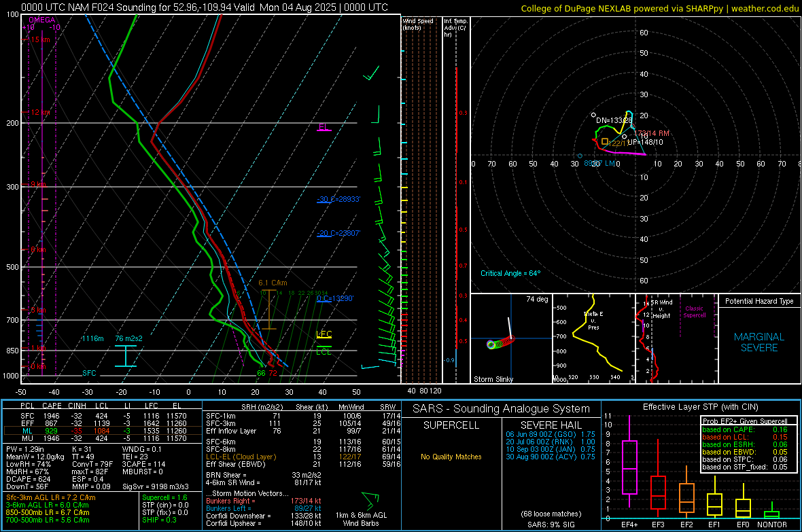Click the Wind Speed (knots) panel header
The width and height of the screenshot is (802, 532).
coord(418,24)
